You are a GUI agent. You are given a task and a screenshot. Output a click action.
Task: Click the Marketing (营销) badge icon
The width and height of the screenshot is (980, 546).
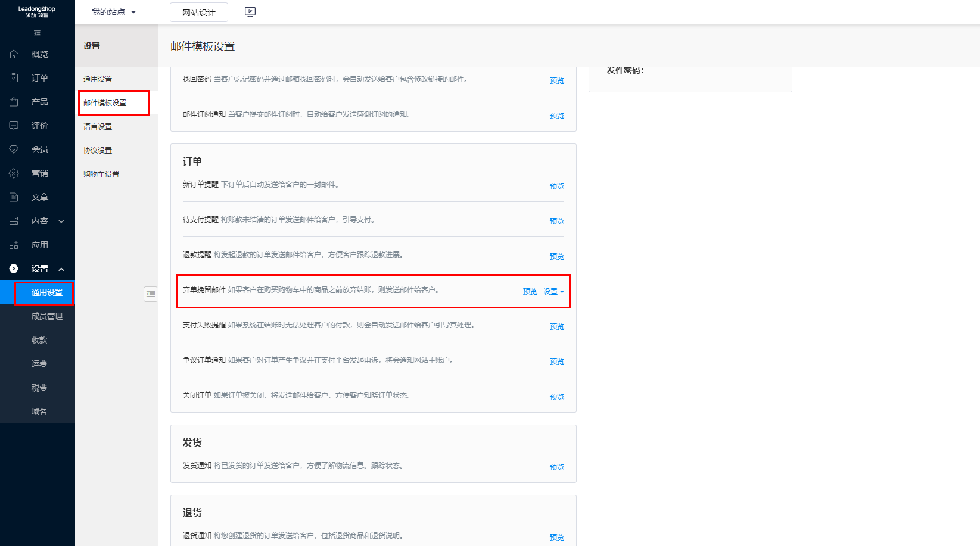14,173
